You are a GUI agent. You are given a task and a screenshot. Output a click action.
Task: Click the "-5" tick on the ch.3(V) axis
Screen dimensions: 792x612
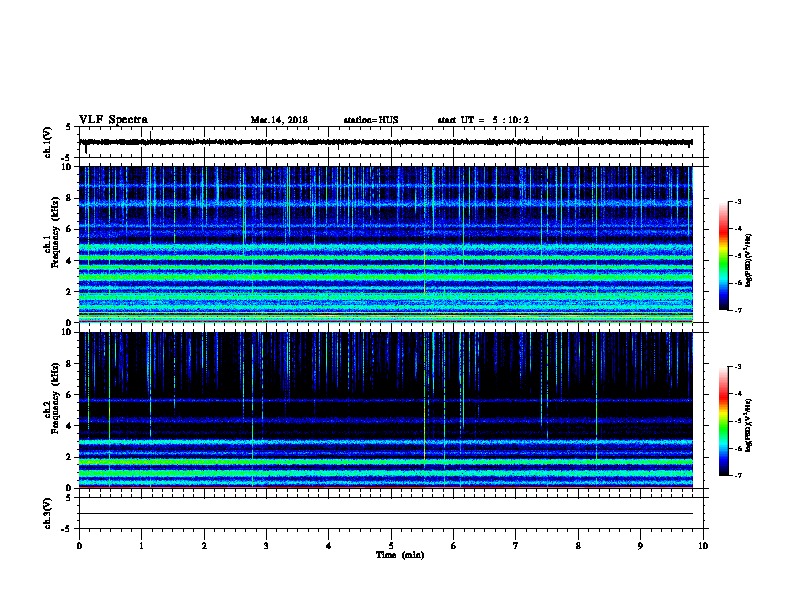tap(67, 529)
